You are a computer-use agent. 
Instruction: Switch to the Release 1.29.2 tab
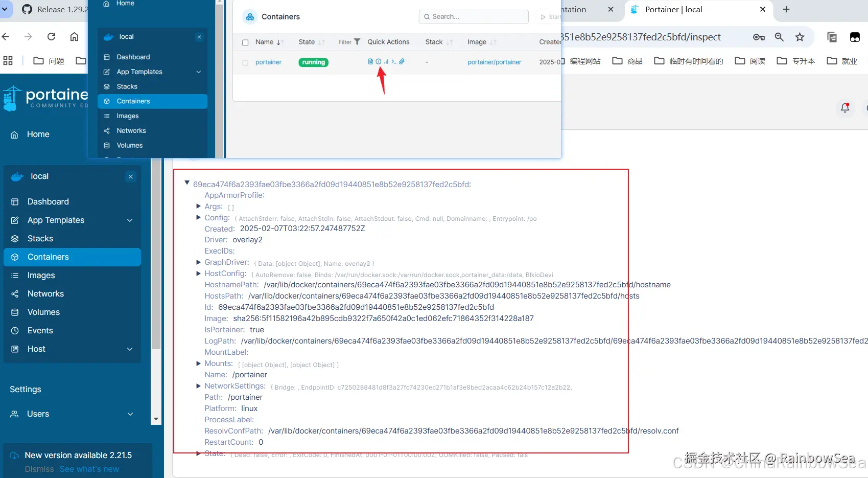pos(54,9)
